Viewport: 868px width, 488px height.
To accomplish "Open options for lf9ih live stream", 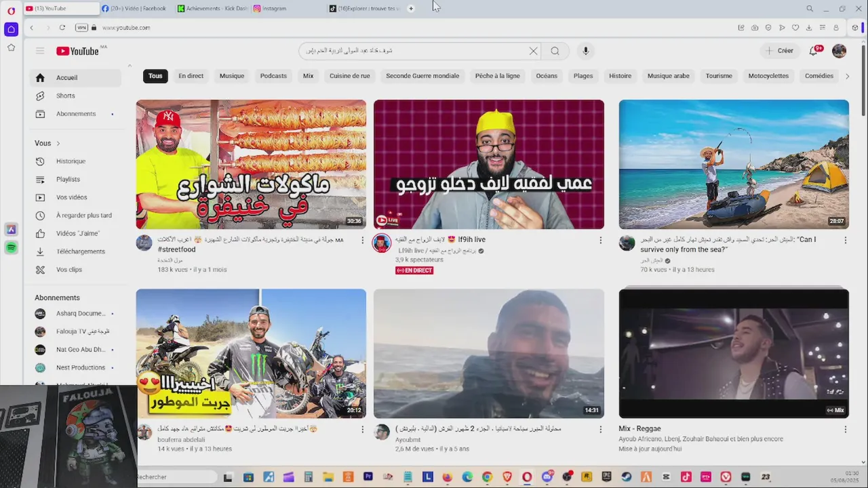I will [600, 240].
